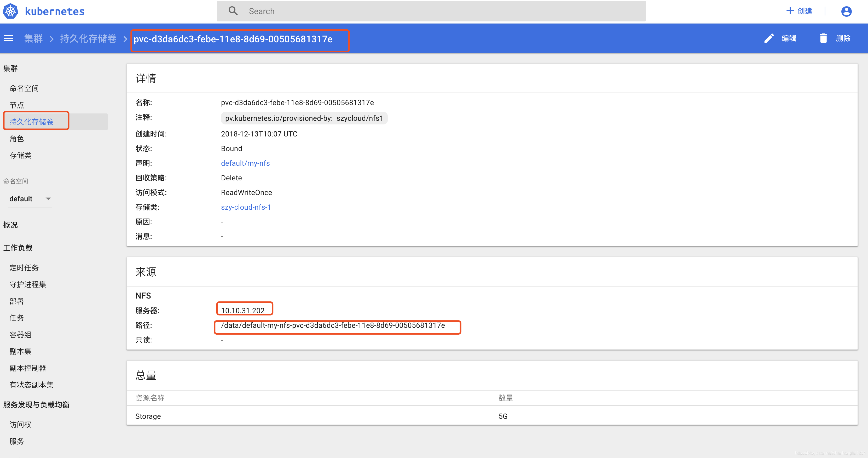Click the search magnifier icon
The image size is (868, 458).
coord(233,11)
